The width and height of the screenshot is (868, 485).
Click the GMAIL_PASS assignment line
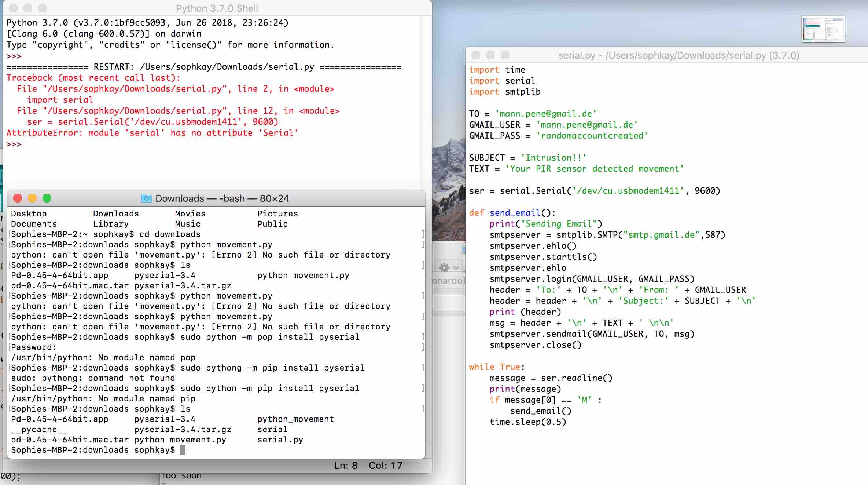tap(558, 136)
